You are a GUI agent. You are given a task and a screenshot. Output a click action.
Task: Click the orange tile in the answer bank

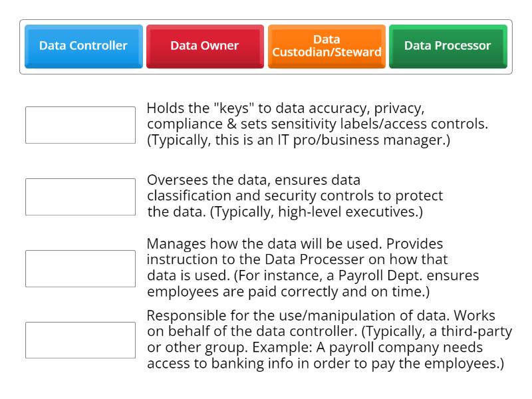(x=327, y=46)
